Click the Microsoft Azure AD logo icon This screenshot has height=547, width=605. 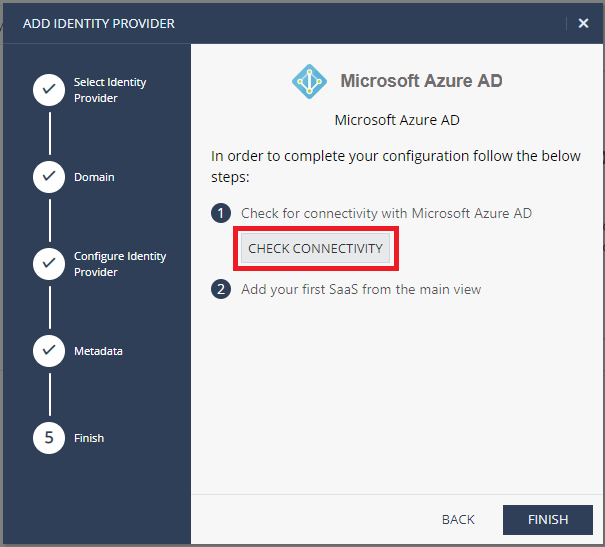pos(309,81)
